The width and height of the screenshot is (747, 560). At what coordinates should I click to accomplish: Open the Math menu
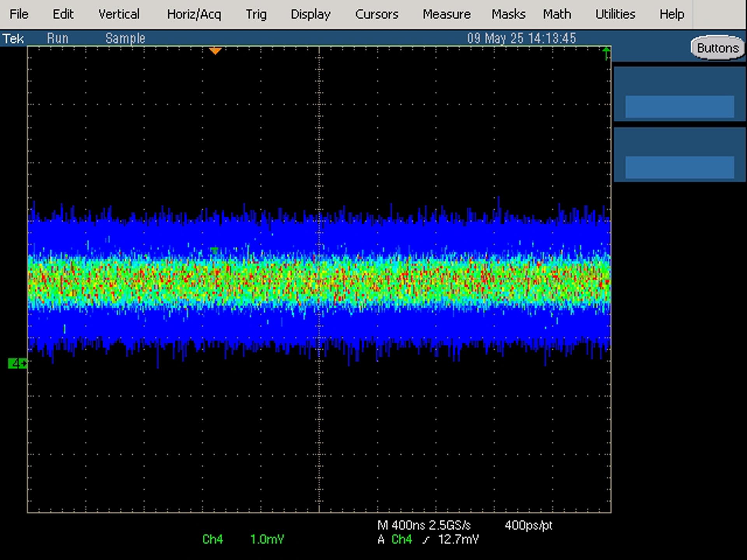[557, 14]
